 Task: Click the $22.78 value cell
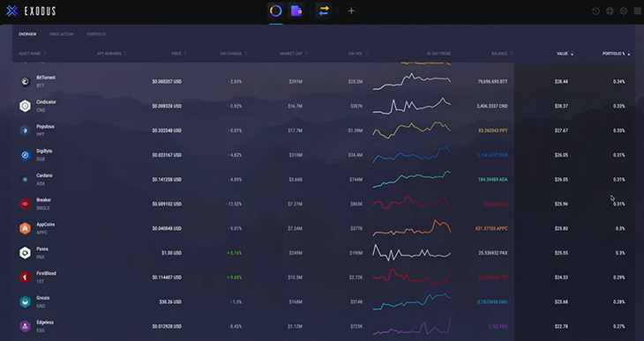pos(561,327)
